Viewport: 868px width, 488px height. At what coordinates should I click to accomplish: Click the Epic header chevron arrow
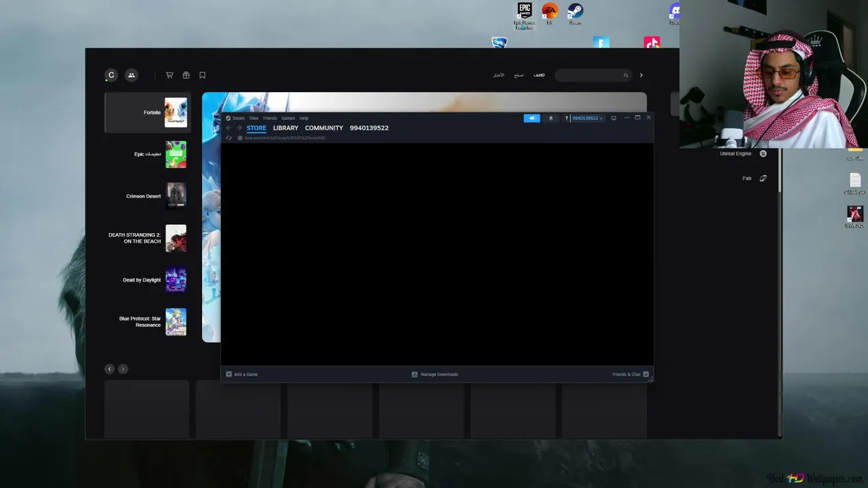(x=641, y=75)
